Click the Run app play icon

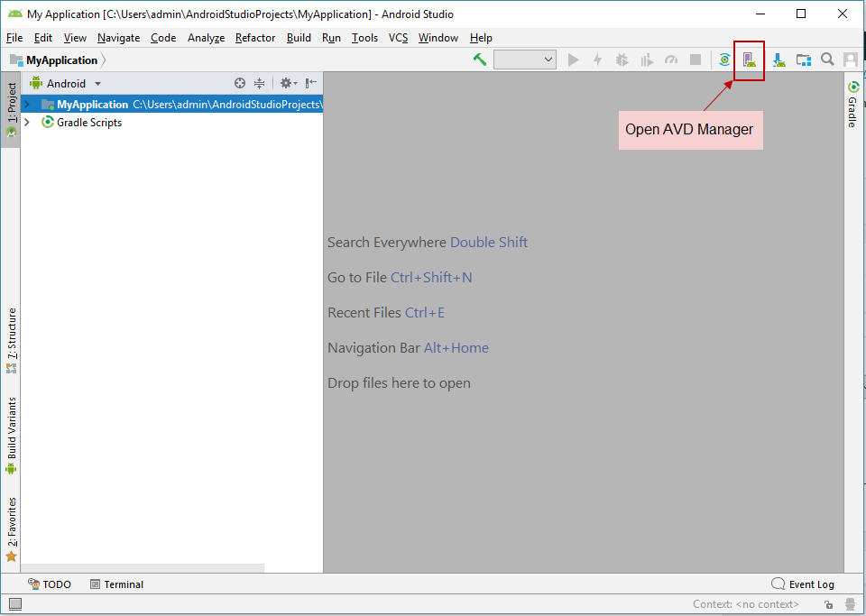coord(574,60)
